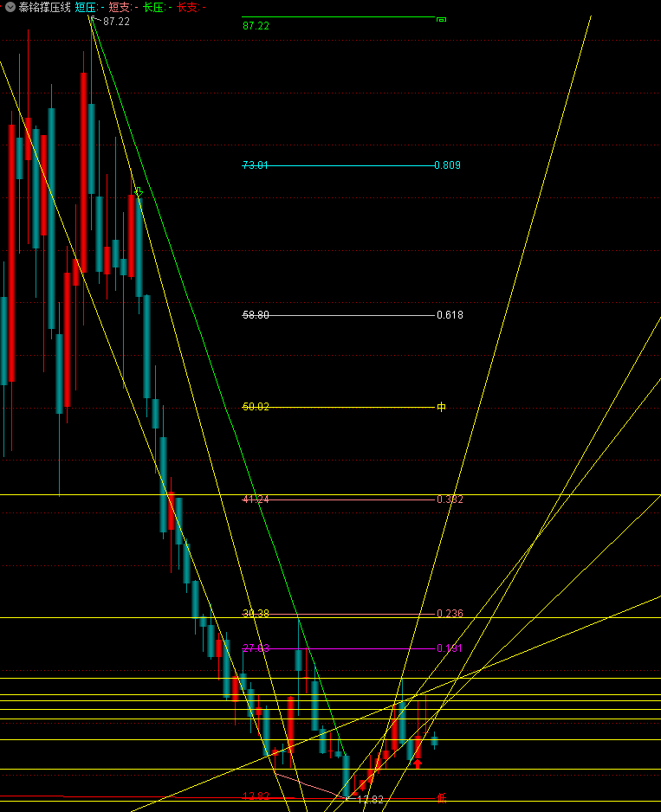Click the white 12.82 low price label

[370, 800]
